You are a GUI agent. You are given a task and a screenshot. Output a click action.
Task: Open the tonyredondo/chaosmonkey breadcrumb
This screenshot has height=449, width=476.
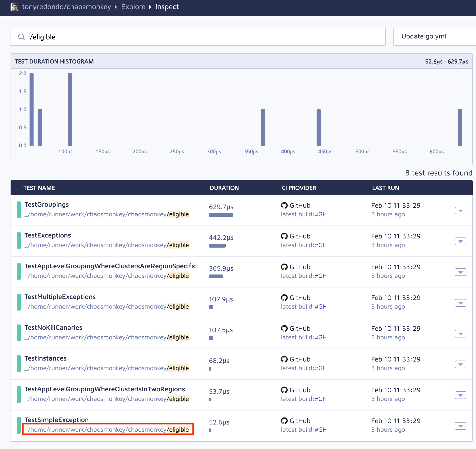[x=67, y=7]
